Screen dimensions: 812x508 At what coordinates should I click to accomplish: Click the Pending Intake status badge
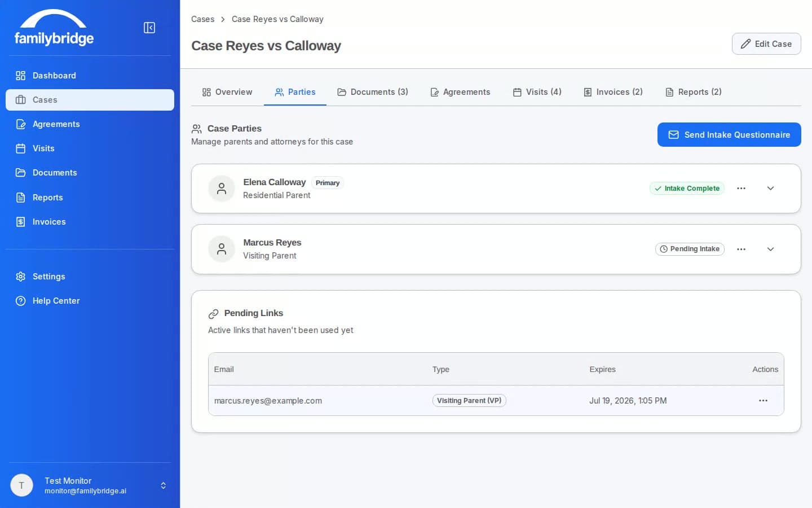click(690, 249)
